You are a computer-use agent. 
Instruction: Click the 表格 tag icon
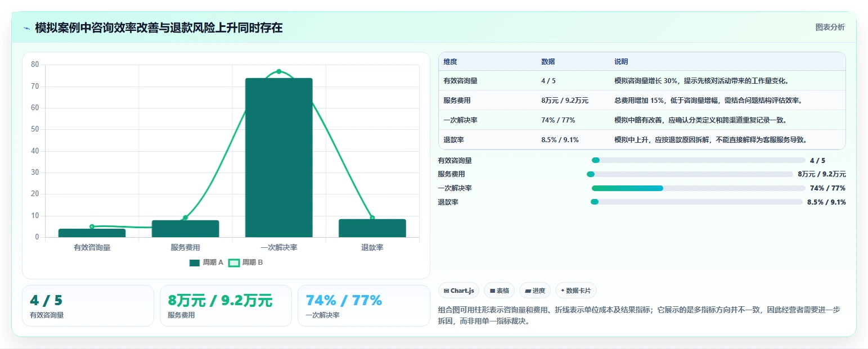pos(492,291)
